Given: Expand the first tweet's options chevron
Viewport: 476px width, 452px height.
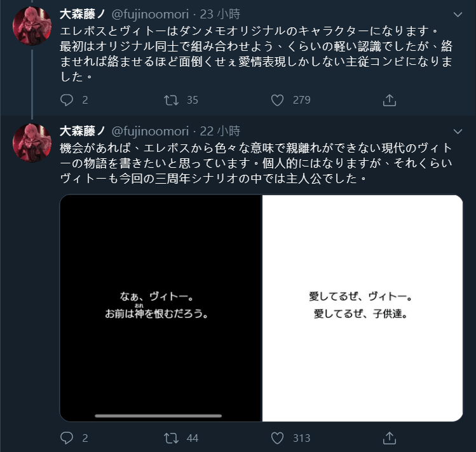Looking at the screenshot, I should coord(458,14).
